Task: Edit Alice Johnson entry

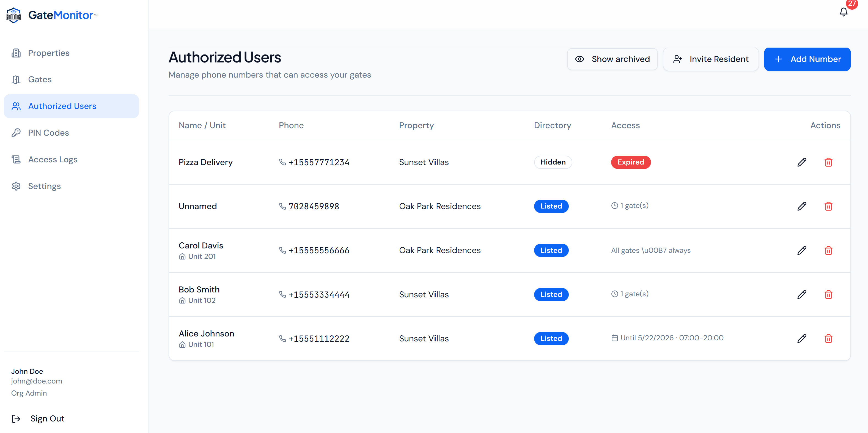Action: (x=802, y=338)
